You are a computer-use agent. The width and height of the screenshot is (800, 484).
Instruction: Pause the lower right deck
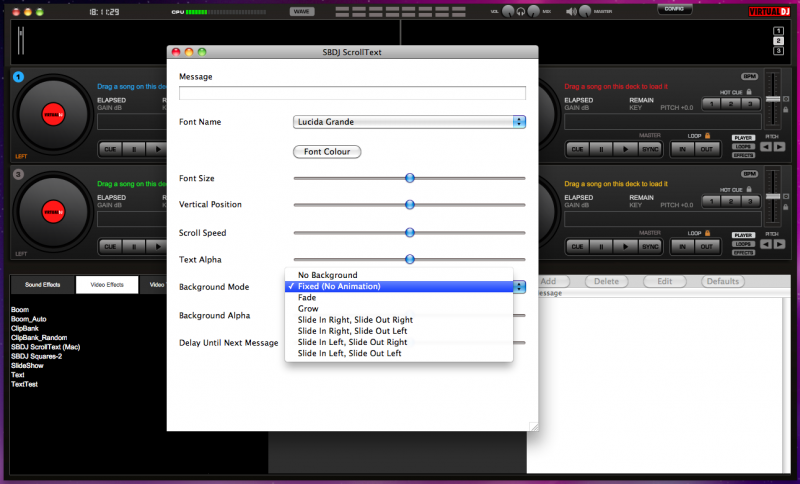pyautogui.click(x=600, y=246)
